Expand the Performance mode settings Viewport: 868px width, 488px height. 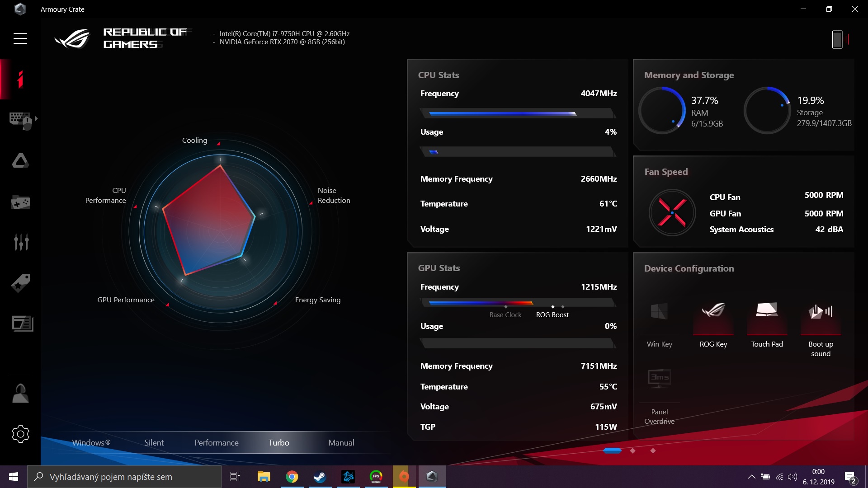click(x=216, y=442)
